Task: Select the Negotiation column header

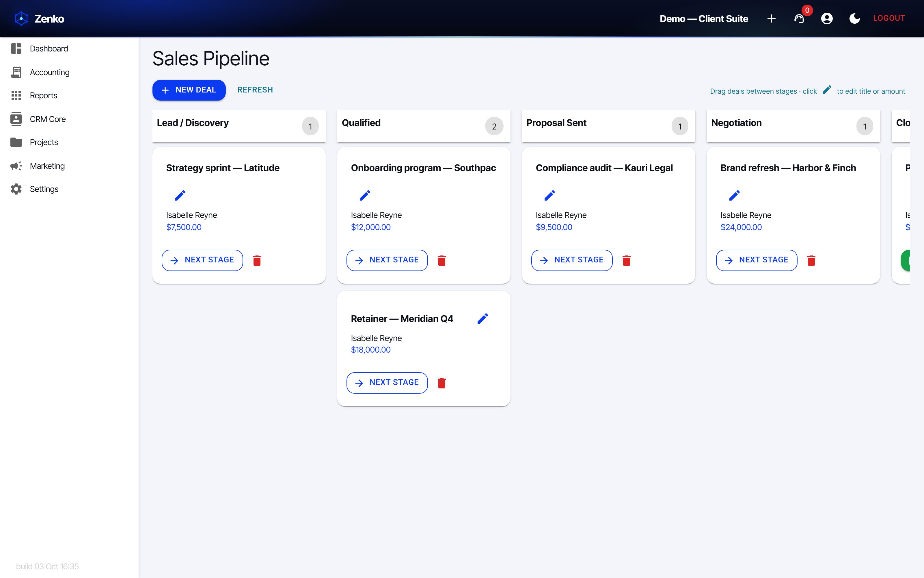Action: pos(793,126)
